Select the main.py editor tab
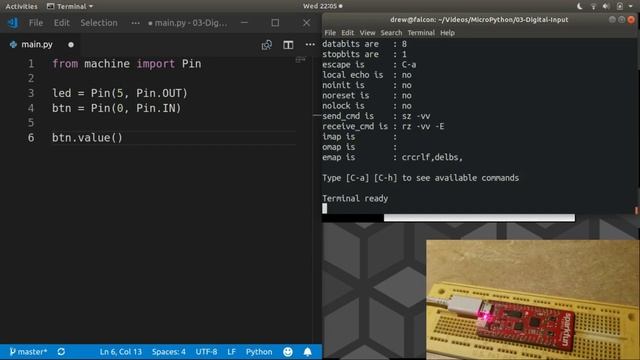The image size is (640, 360). (41, 44)
